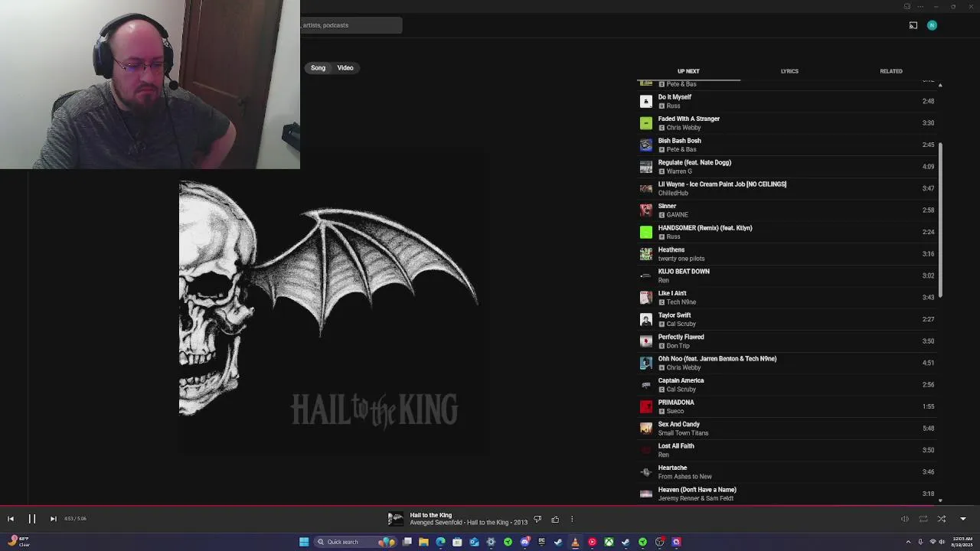Play Lost All Faith by Ren
Screen dimensions: 980x551
point(786,450)
